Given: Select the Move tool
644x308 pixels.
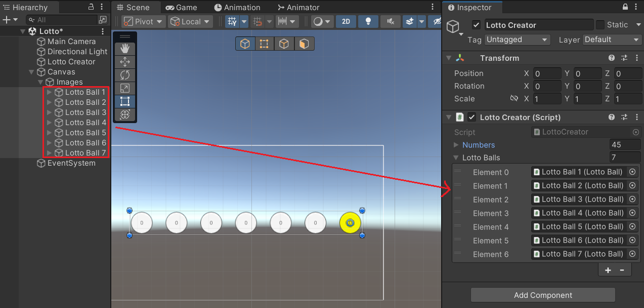Looking at the screenshot, I should point(125,62).
